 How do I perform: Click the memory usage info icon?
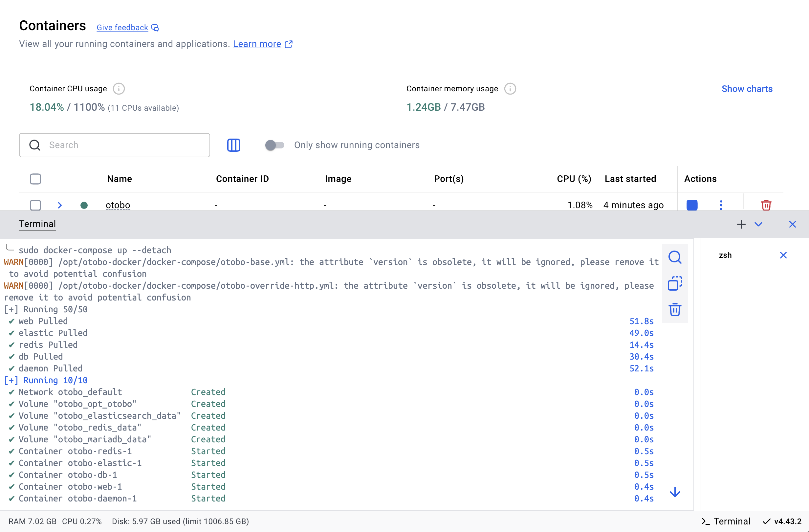click(x=510, y=89)
